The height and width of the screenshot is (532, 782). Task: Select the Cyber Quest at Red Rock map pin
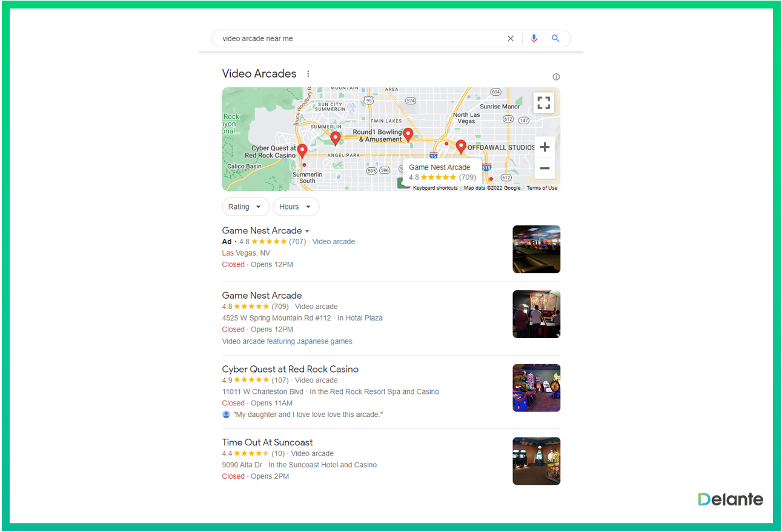point(302,151)
